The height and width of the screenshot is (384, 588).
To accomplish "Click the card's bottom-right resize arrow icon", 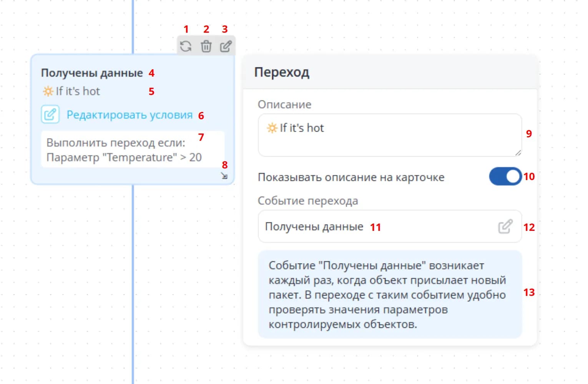I will [x=224, y=176].
